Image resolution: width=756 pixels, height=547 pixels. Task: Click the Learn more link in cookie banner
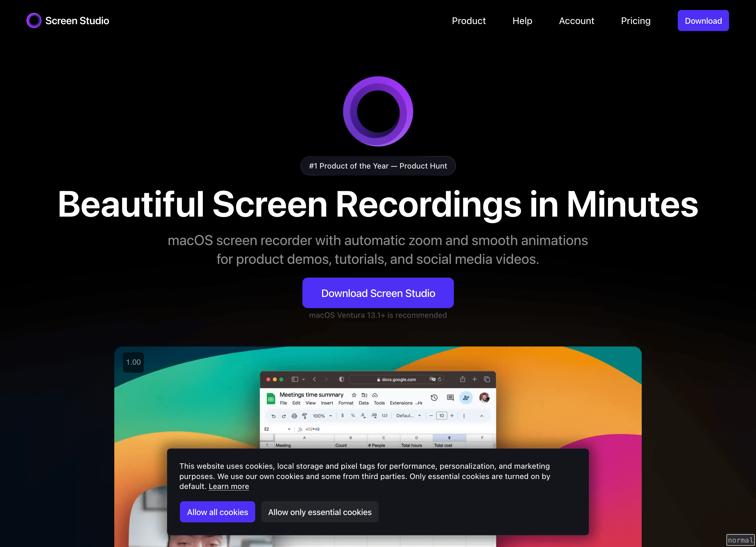pyautogui.click(x=229, y=486)
